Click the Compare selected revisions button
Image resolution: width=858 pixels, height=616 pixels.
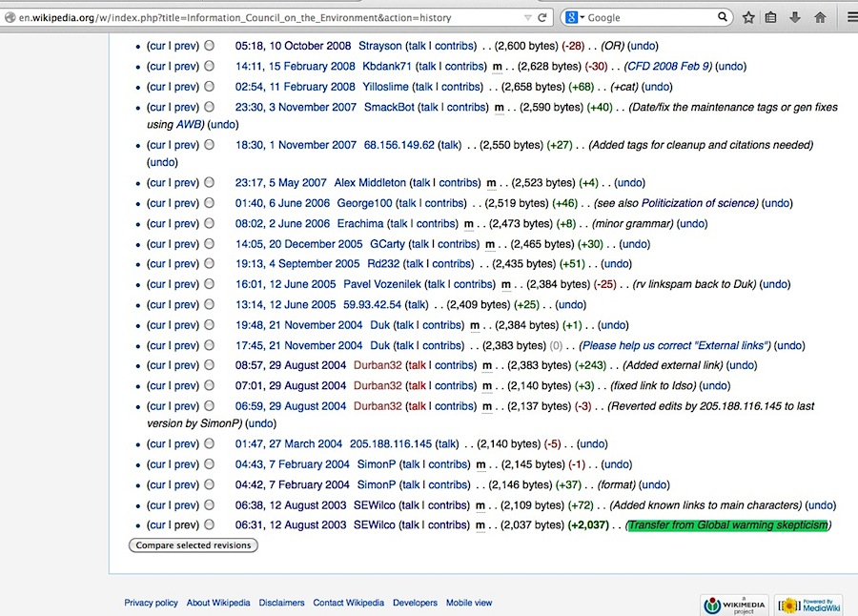coord(194,545)
